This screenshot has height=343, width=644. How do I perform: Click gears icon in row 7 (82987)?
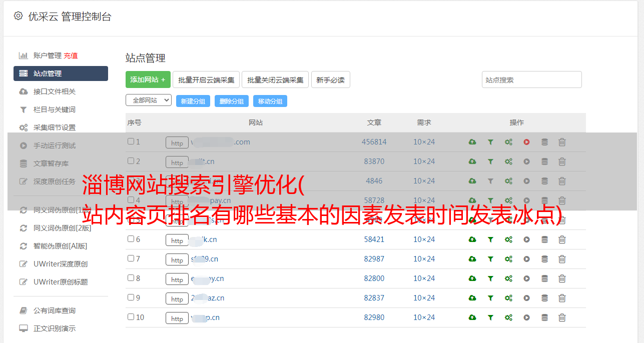click(508, 259)
